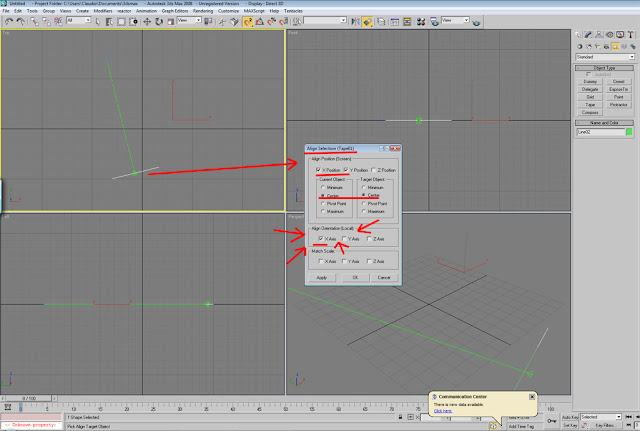The height and width of the screenshot is (431, 640).
Task: Toggle the Spinner Snap icon
Action: pyautogui.click(x=283, y=22)
